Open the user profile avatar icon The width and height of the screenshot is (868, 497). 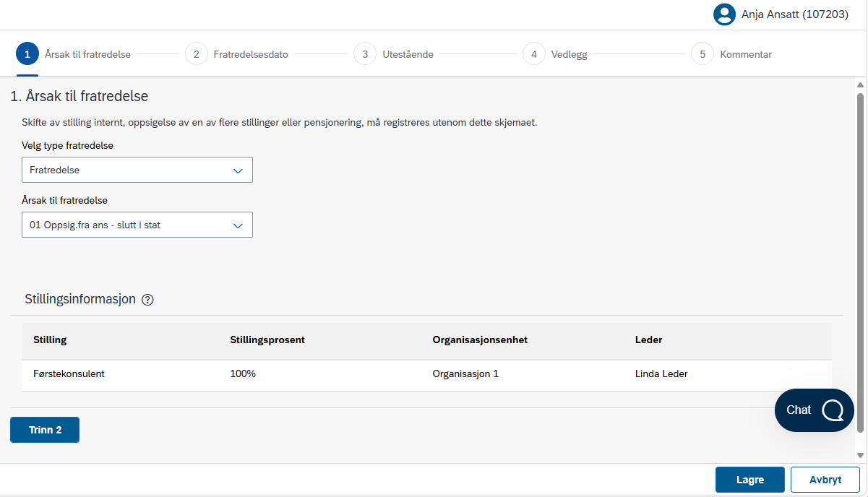tap(724, 14)
